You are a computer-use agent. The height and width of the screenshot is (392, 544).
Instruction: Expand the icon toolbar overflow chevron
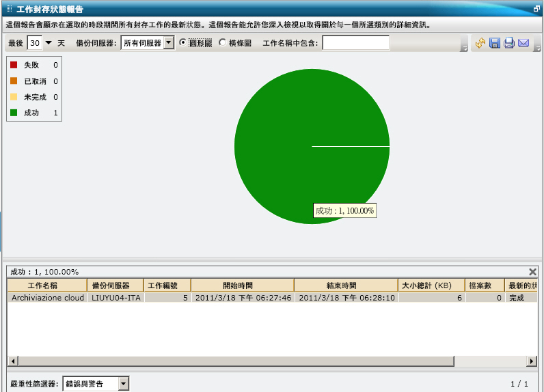[x=537, y=48]
